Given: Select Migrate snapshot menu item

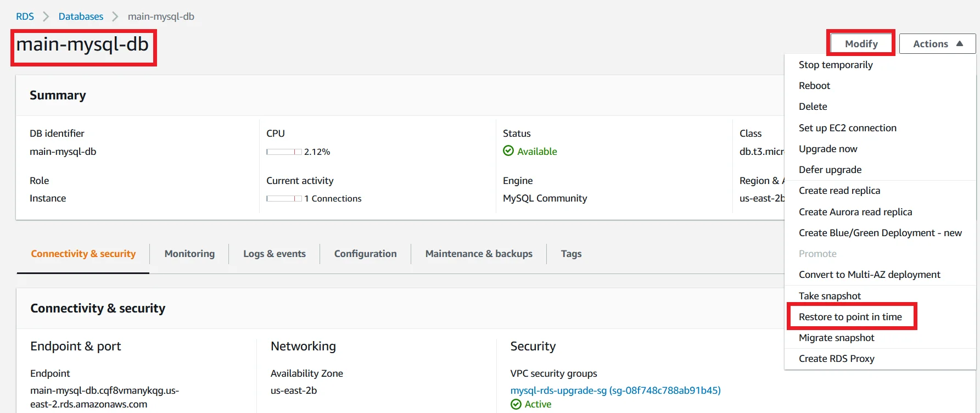Looking at the screenshot, I should [x=836, y=338].
